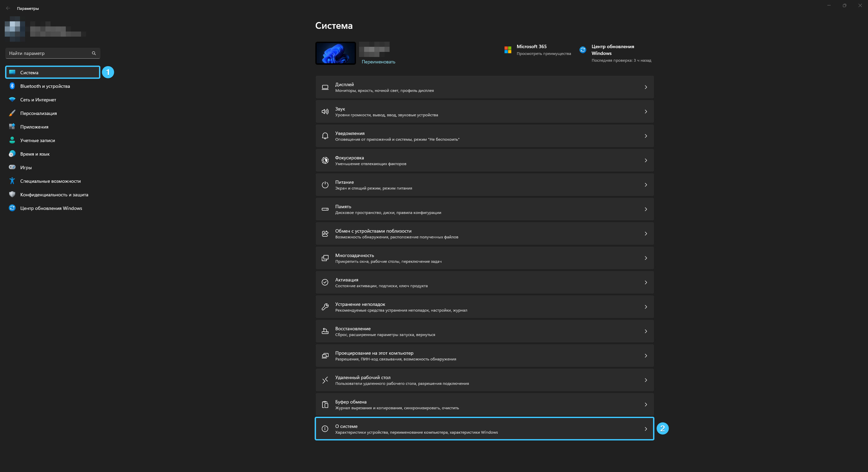868x472 pixels.
Task: Click the desktop wallpaper thumbnail
Action: tap(336, 53)
